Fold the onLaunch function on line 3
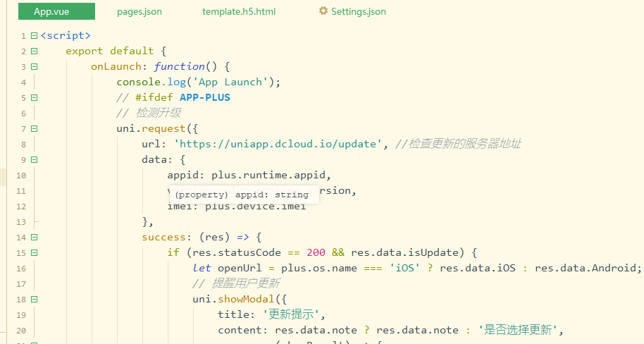The width and height of the screenshot is (644, 344). click(33, 66)
